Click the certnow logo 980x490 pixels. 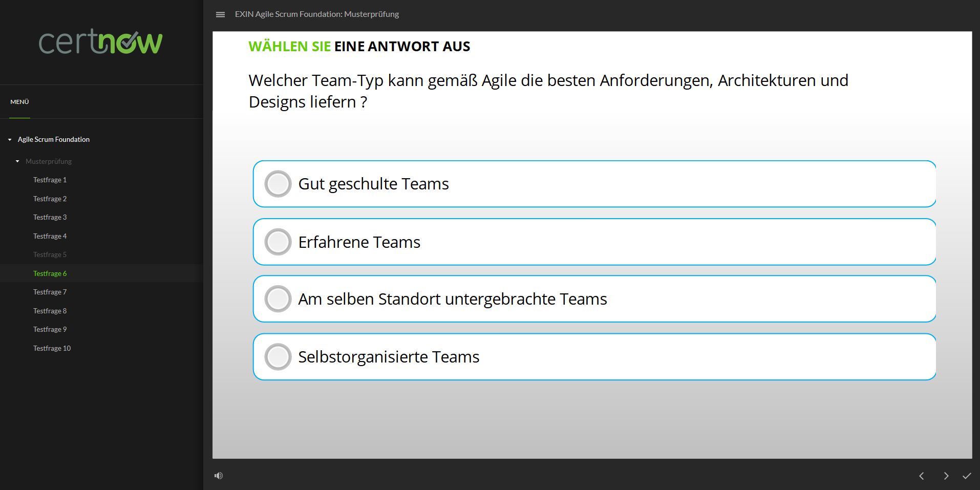tap(101, 42)
